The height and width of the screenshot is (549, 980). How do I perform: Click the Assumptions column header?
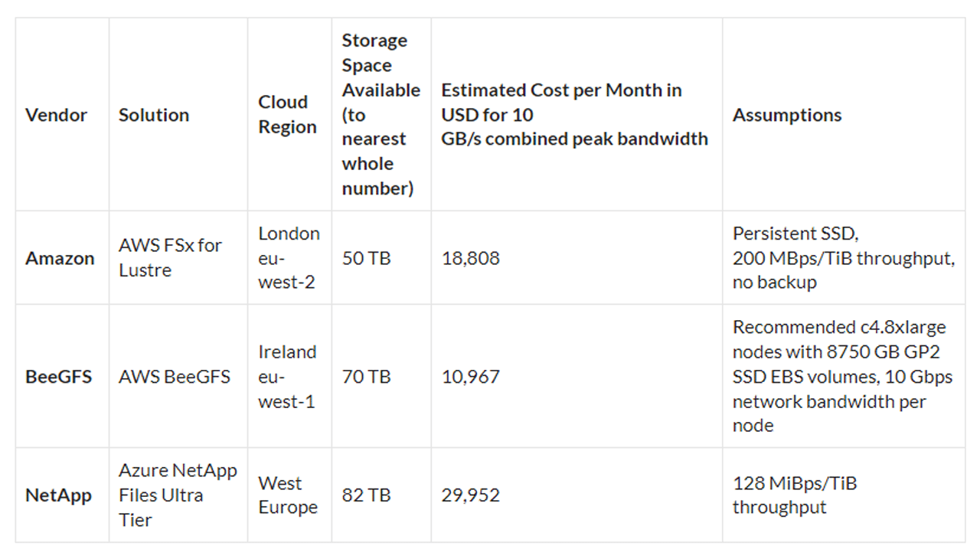pos(787,115)
